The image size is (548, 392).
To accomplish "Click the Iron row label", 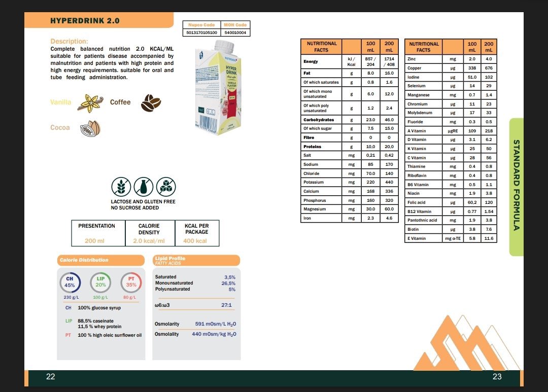I will tap(307, 218).
